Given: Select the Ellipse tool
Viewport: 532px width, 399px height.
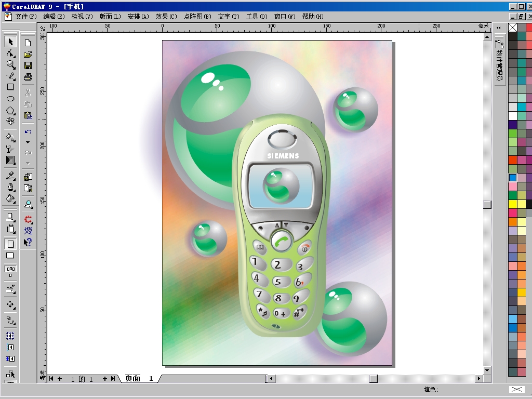Looking at the screenshot, I should (10, 99).
